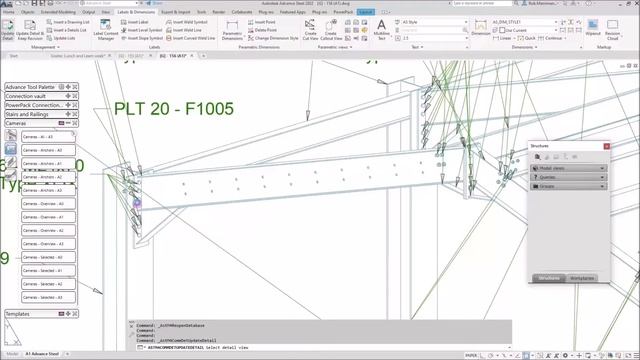Click the Create Callout View tool

[x=331, y=29]
